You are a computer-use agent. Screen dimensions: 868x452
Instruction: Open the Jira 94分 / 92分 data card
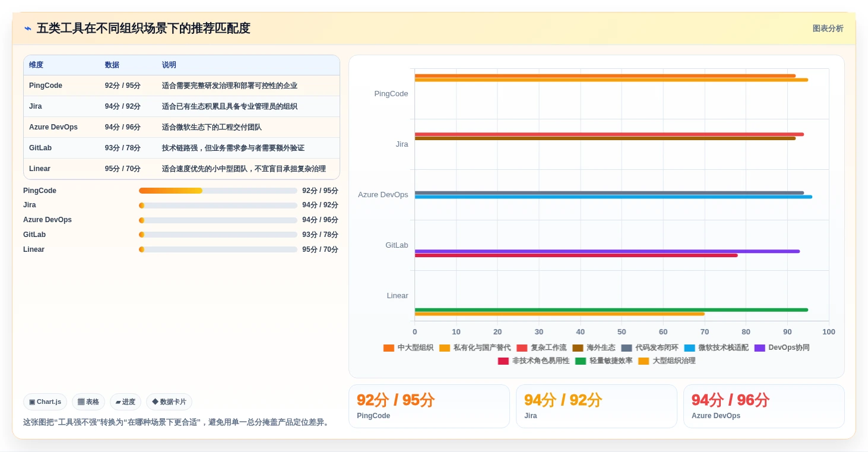[x=596, y=406]
